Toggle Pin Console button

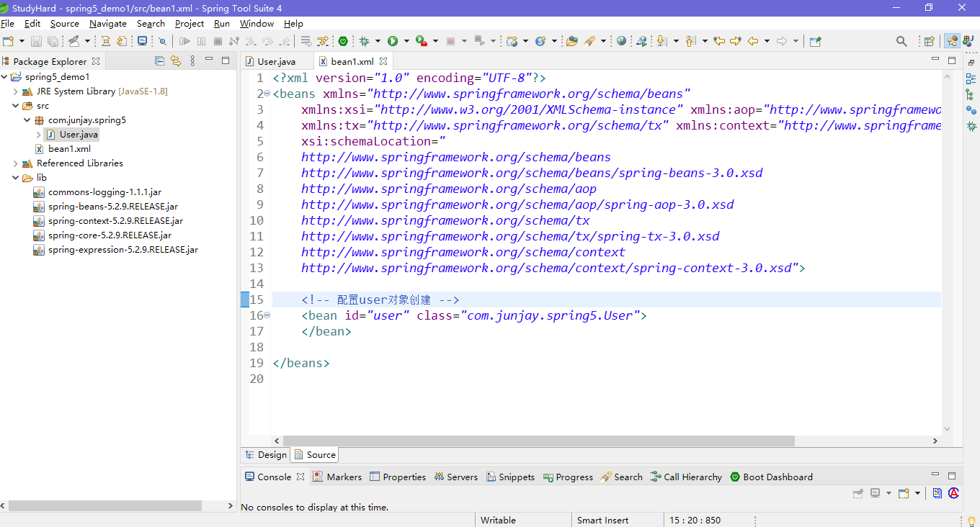[857, 493]
